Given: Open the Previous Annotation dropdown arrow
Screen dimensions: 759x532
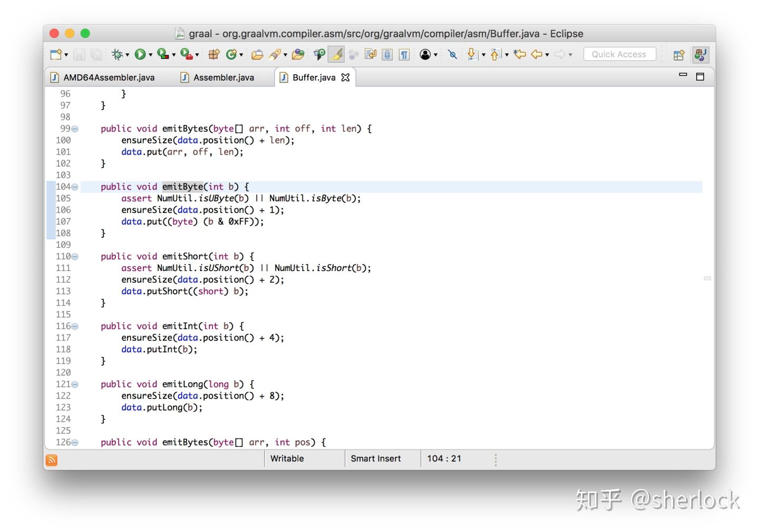Looking at the screenshot, I should coord(507,55).
